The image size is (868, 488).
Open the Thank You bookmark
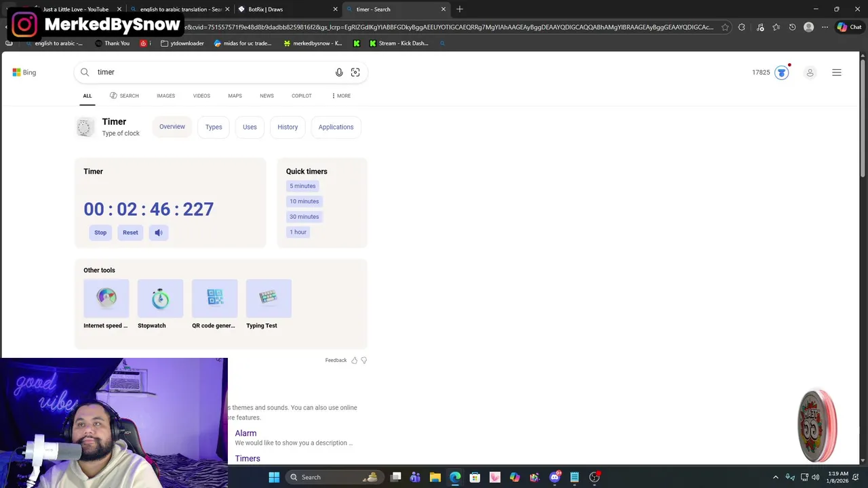112,43
